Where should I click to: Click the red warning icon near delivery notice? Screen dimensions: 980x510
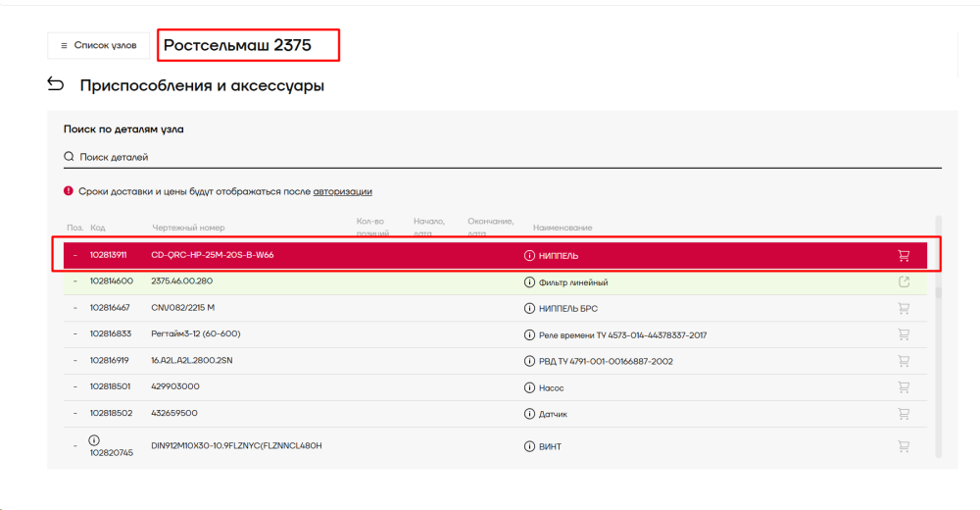click(69, 191)
